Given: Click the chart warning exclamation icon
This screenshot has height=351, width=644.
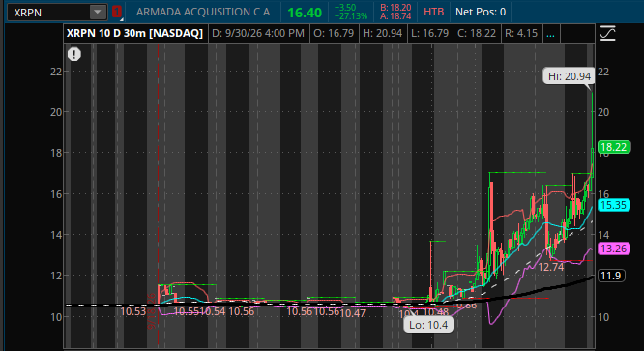Looking at the screenshot, I should 74,54.
